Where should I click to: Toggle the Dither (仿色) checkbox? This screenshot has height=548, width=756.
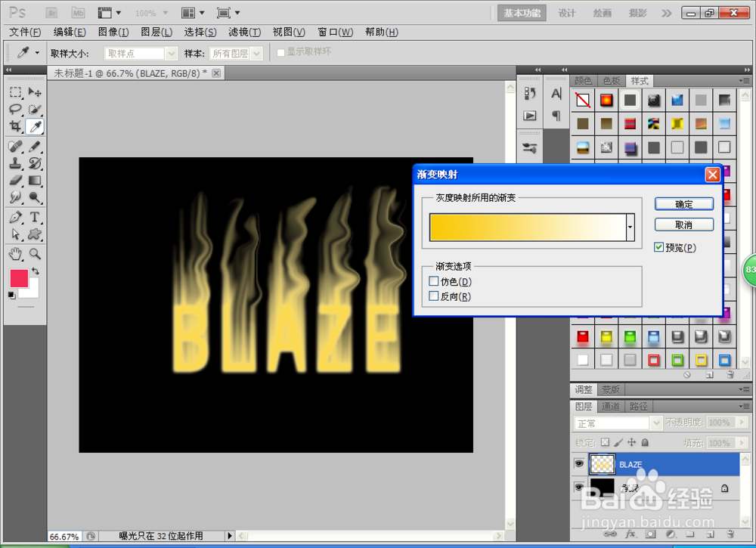(433, 281)
